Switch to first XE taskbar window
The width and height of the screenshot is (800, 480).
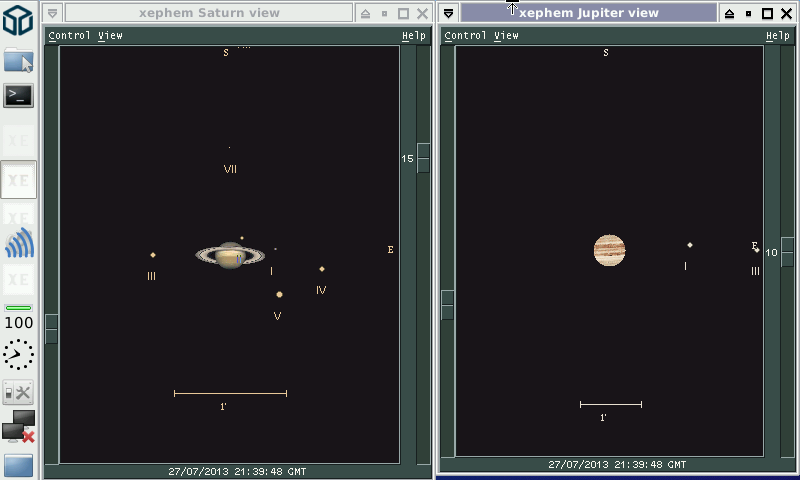coord(19,140)
